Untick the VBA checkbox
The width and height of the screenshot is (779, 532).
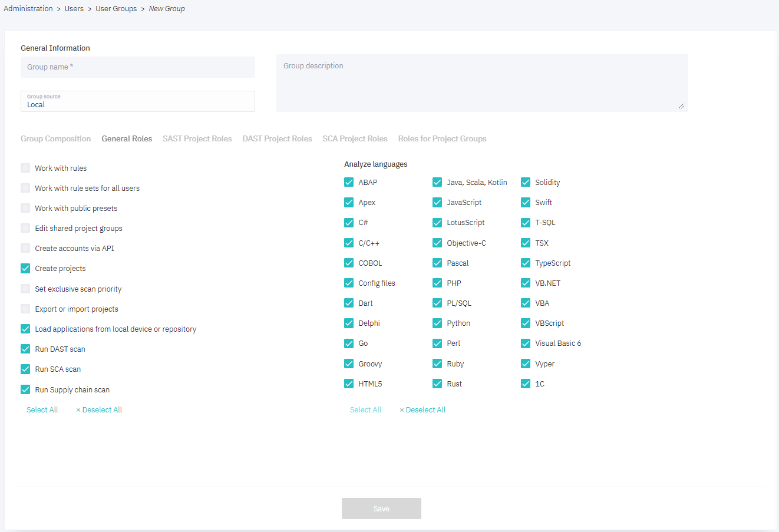(x=526, y=303)
